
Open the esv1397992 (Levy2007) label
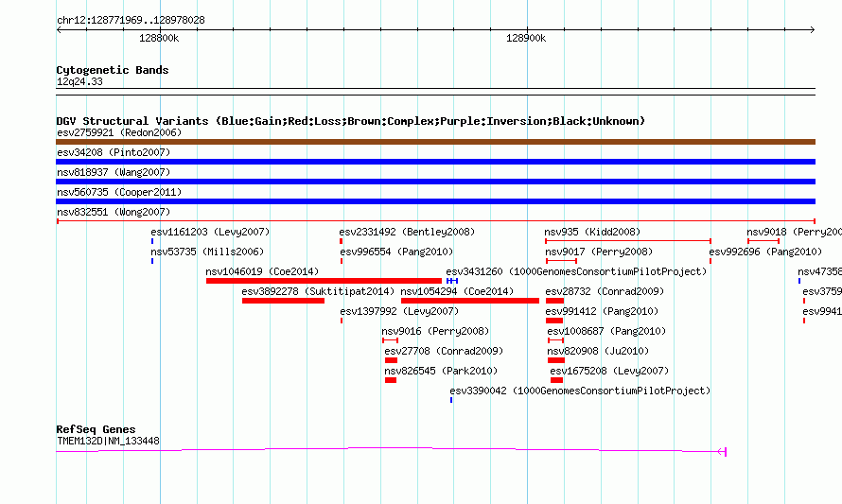[x=399, y=311]
